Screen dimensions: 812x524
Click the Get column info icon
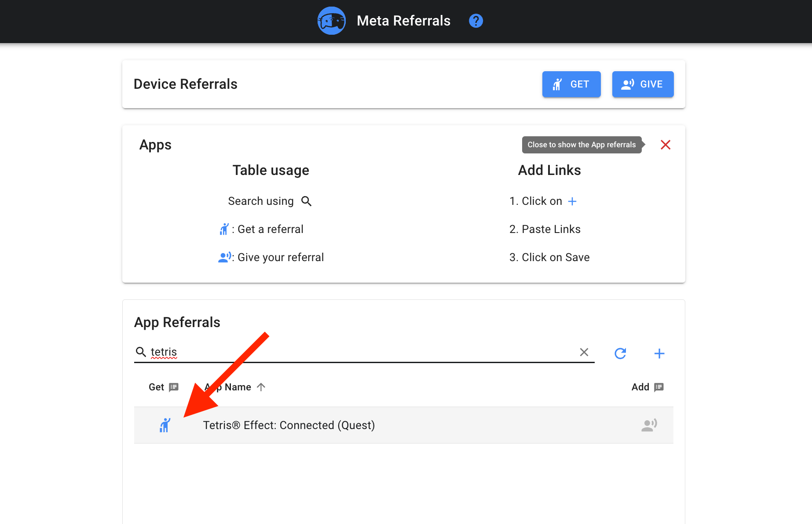pyautogui.click(x=174, y=387)
